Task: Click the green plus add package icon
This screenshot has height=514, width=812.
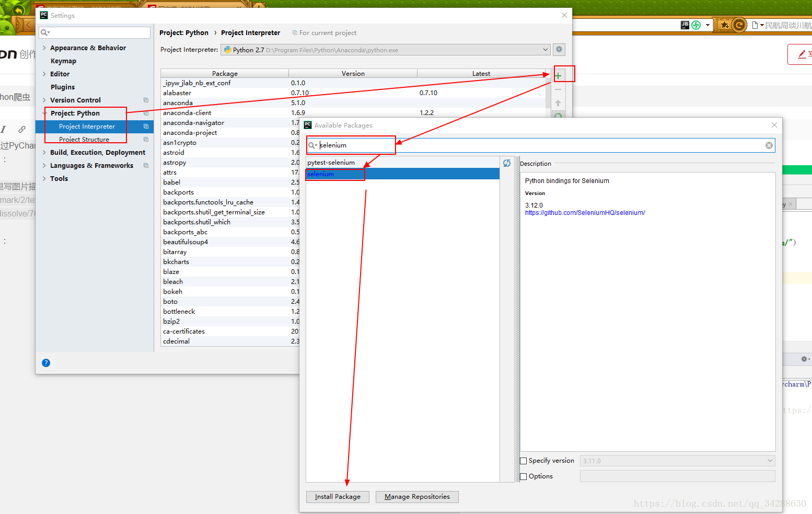Action: (x=558, y=76)
